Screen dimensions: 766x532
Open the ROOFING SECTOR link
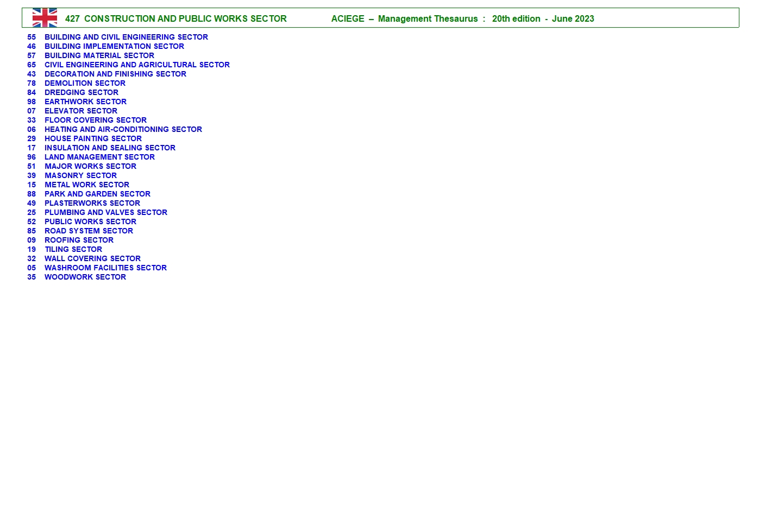79,240
